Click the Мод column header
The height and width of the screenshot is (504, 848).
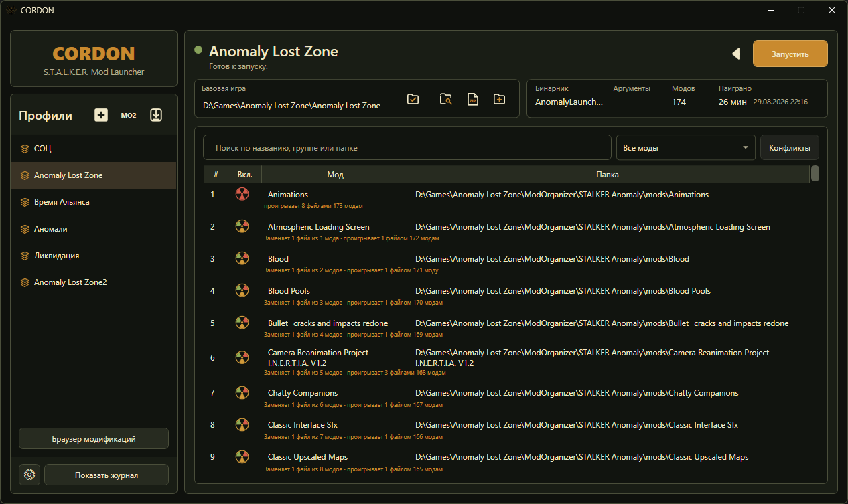(335, 175)
